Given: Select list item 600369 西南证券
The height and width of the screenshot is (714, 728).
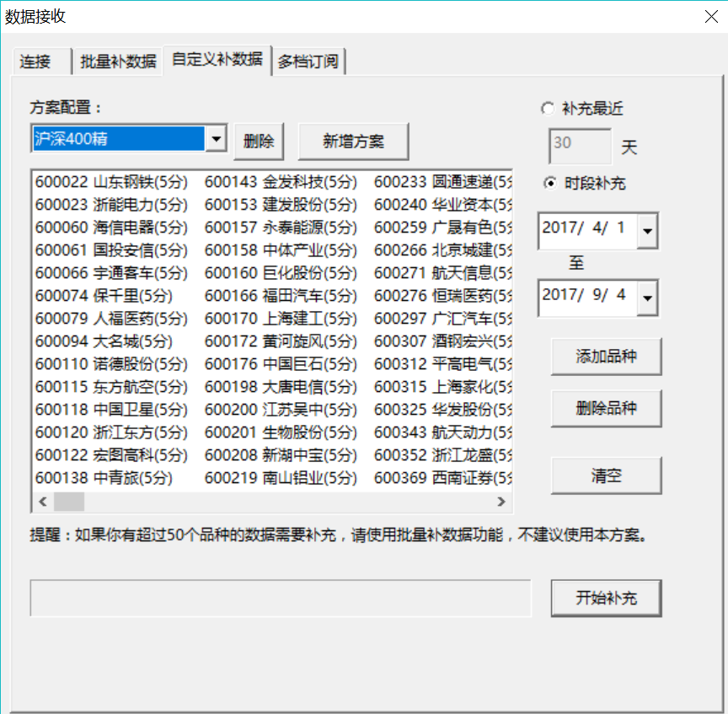Looking at the screenshot, I should (443, 478).
